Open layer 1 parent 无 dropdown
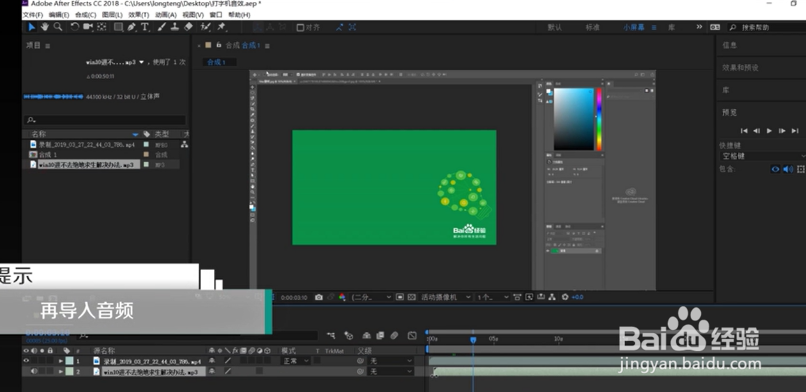This screenshot has width=806, height=392. pyautogui.click(x=391, y=361)
